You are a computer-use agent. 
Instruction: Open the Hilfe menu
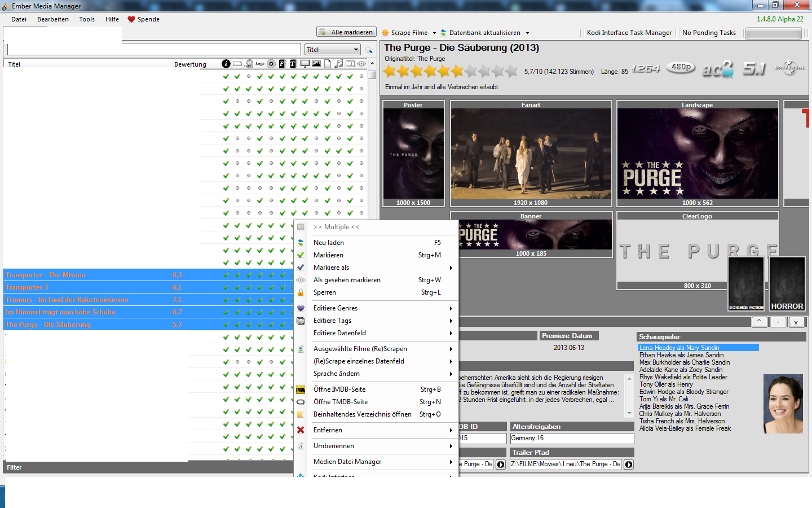[x=112, y=19]
